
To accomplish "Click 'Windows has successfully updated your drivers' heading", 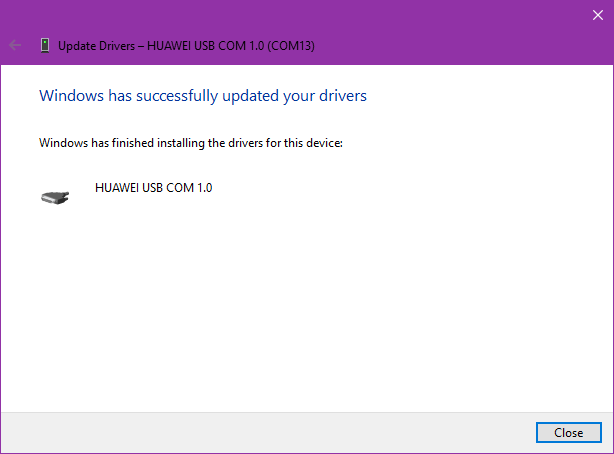I will pyautogui.click(x=203, y=96).
